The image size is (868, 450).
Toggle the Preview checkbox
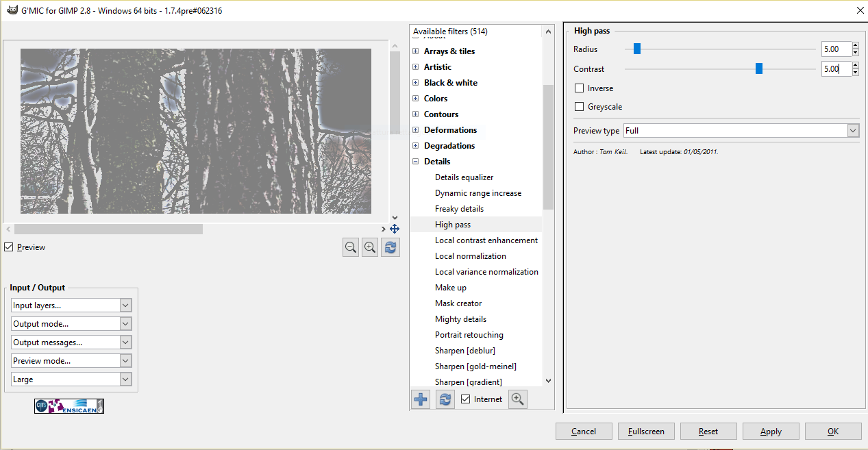pos(8,247)
